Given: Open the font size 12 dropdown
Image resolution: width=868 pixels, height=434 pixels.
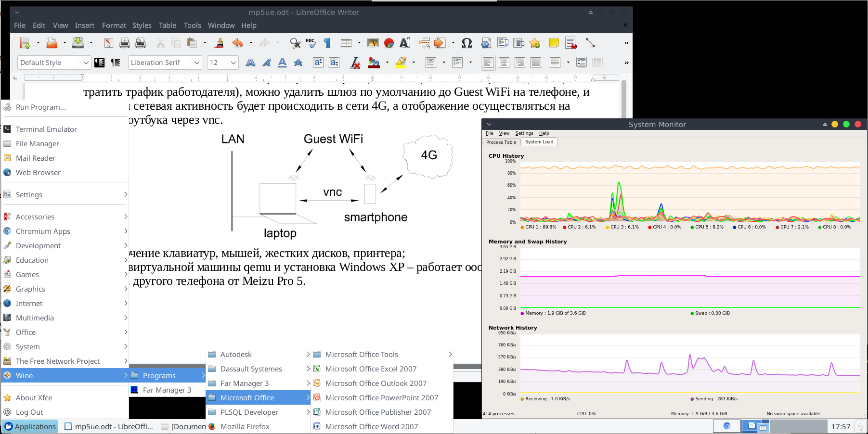Looking at the screenshot, I should coord(233,63).
